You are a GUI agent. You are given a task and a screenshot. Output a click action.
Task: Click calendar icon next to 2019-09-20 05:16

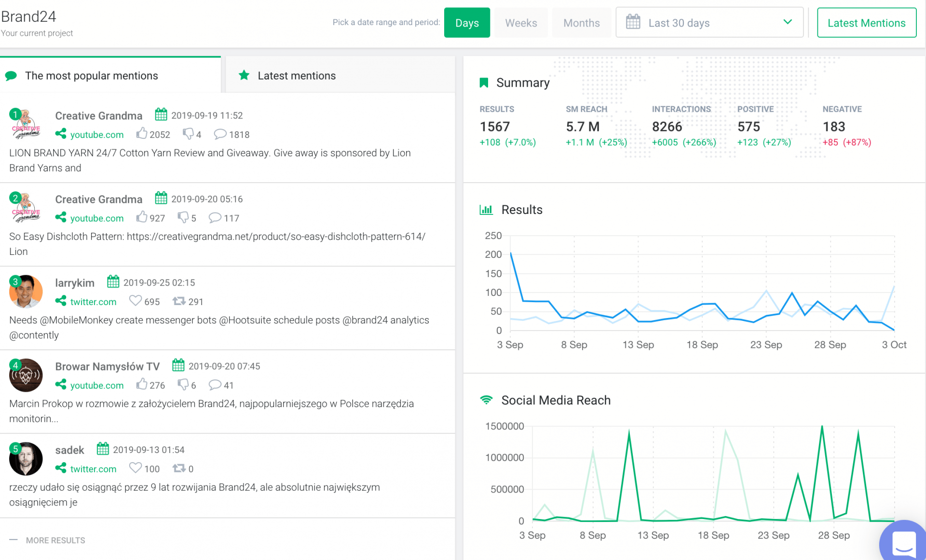tap(161, 198)
